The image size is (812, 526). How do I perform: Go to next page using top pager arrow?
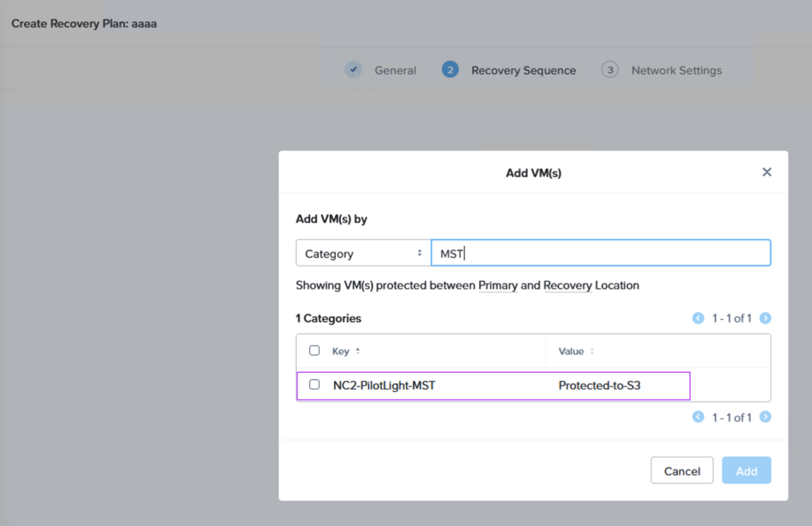(765, 318)
